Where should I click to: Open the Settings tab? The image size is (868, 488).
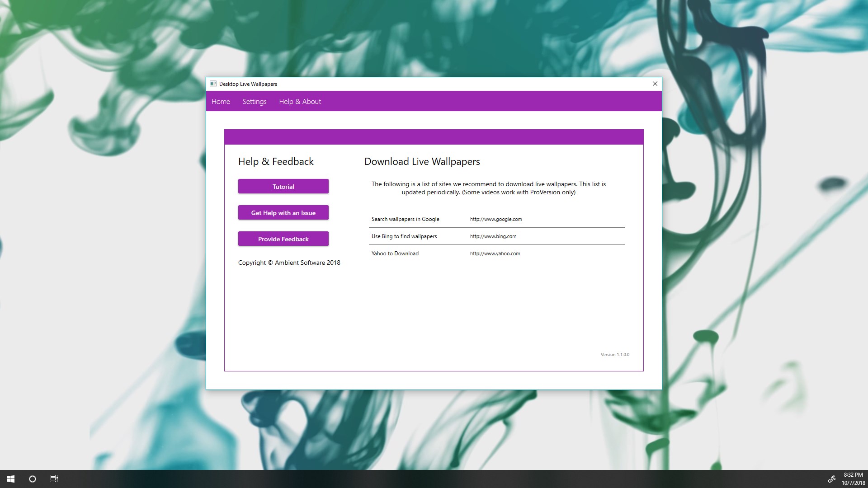pos(255,102)
